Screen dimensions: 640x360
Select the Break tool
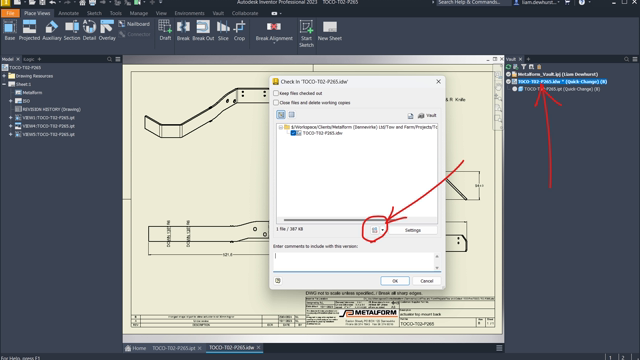click(x=183, y=30)
